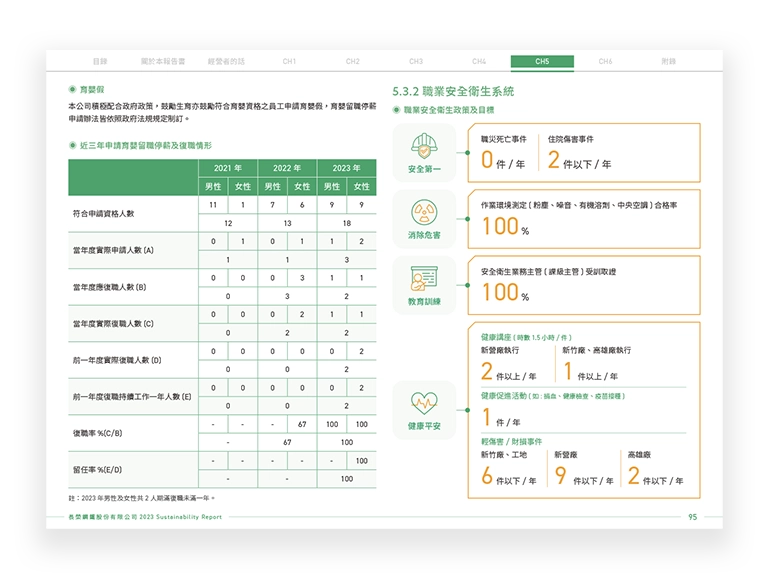The image size is (768, 579).
Task: Click the 當年度實際復職人數 (C) row label
Action: point(113,323)
